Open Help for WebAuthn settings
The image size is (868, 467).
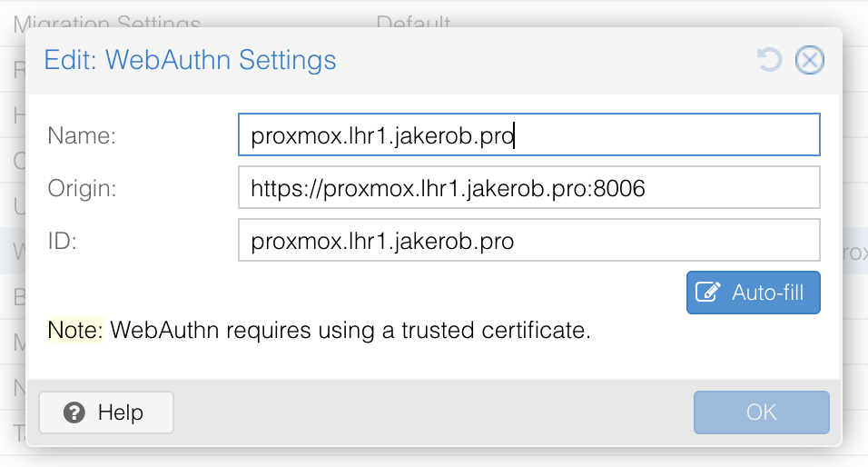coord(105,412)
